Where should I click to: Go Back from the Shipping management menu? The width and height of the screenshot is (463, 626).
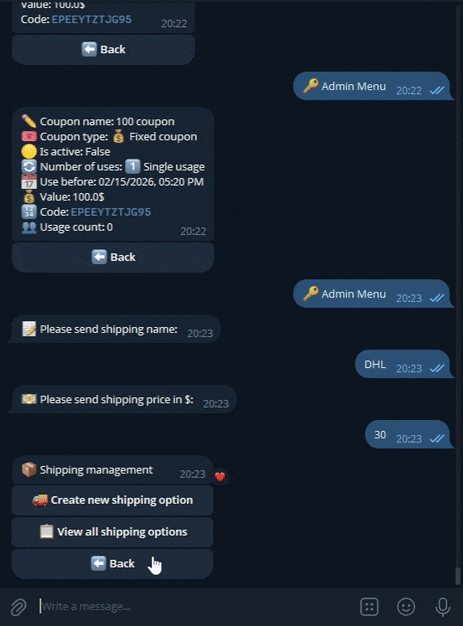(x=112, y=564)
